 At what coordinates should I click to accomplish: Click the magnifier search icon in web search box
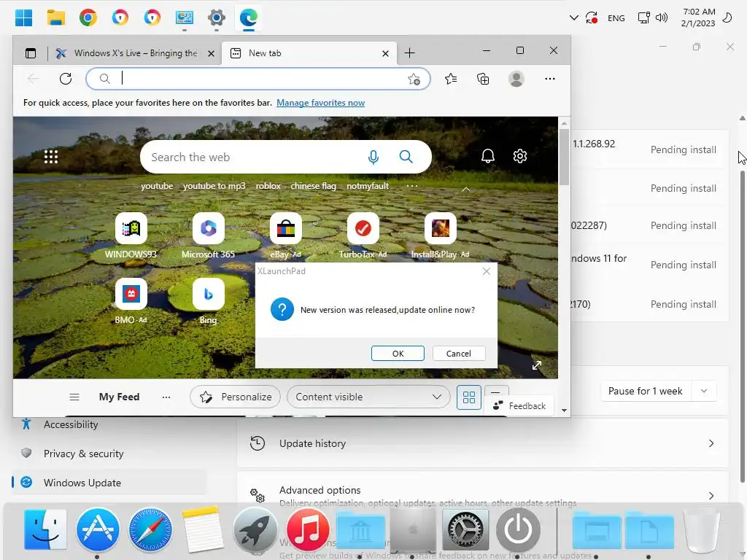[x=406, y=157]
